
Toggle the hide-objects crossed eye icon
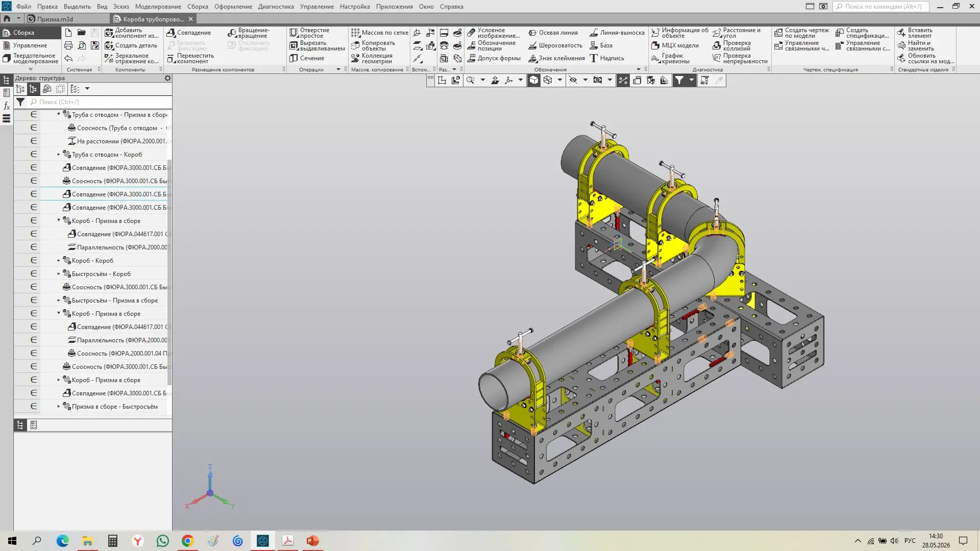(573, 80)
